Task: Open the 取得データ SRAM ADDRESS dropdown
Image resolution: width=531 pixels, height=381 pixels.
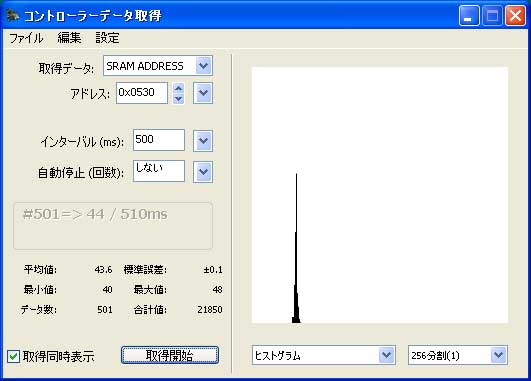Action: tap(158, 66)
